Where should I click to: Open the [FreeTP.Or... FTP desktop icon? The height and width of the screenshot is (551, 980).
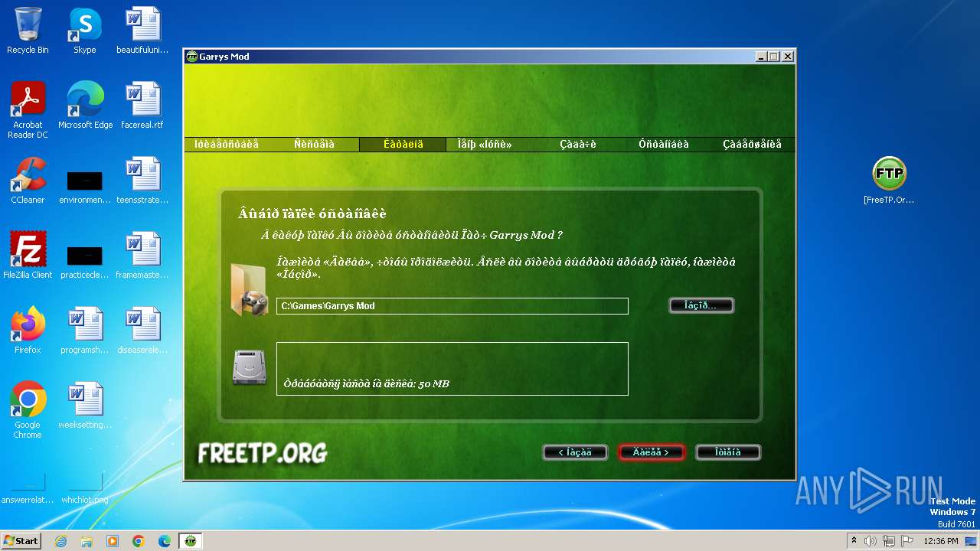(889, 181)
